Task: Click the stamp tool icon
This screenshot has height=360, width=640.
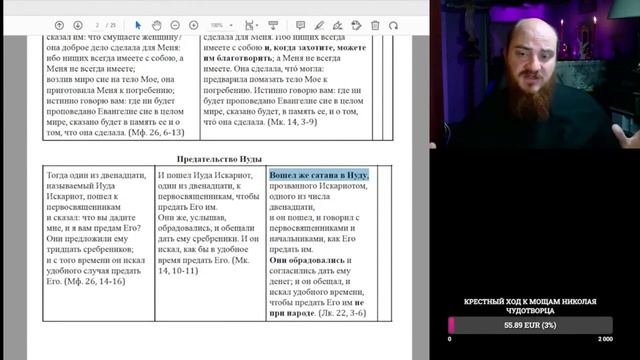Action: 356,25
